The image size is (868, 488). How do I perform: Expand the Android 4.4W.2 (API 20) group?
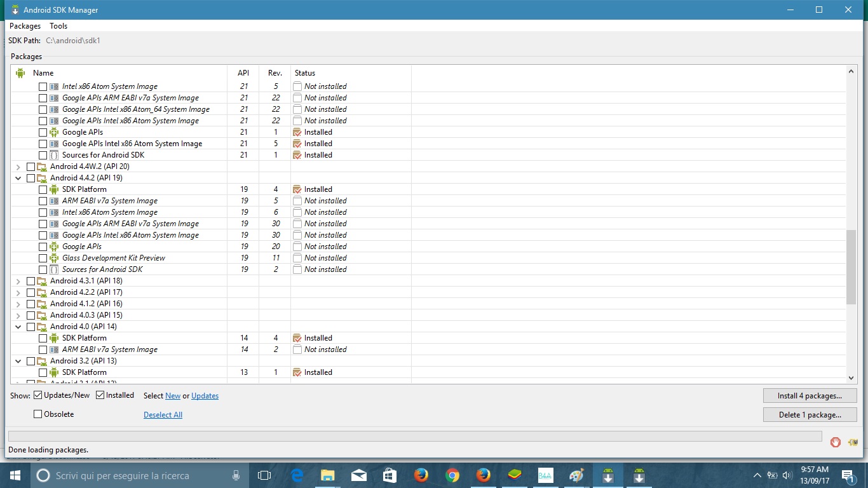click(x=18, y=166)
